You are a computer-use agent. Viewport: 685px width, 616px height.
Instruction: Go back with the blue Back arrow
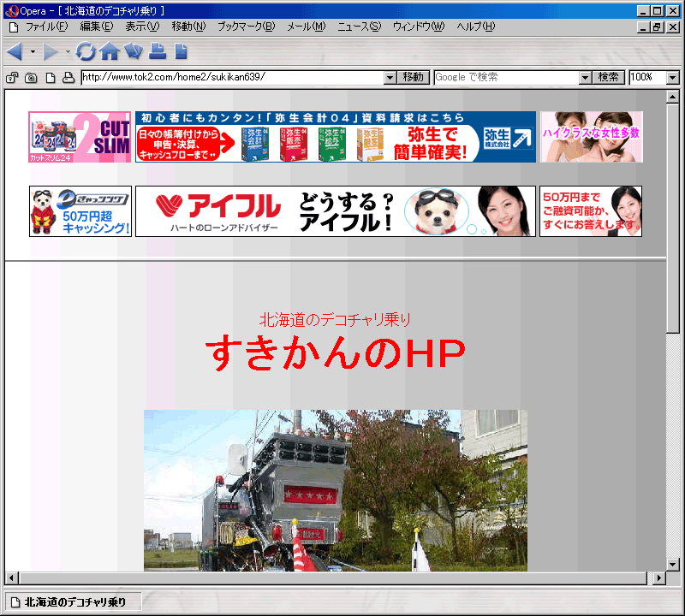15,51
